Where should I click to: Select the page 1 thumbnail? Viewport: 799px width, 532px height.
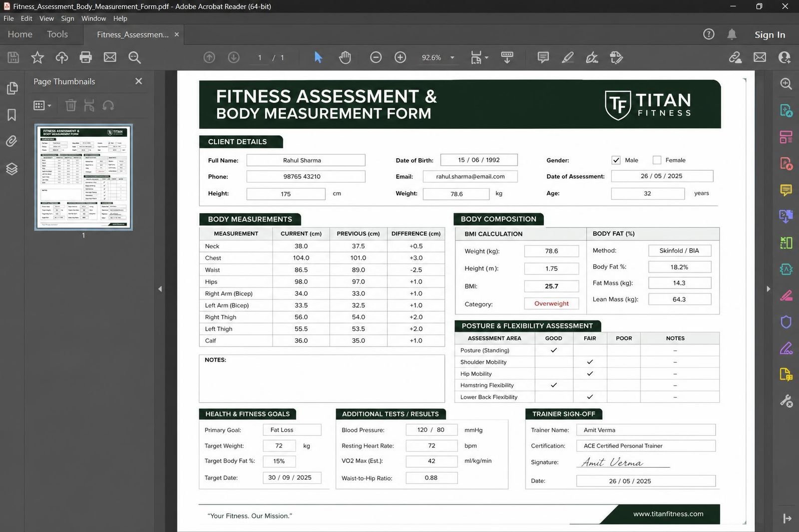pyautogui.click(x=83, y=177)
